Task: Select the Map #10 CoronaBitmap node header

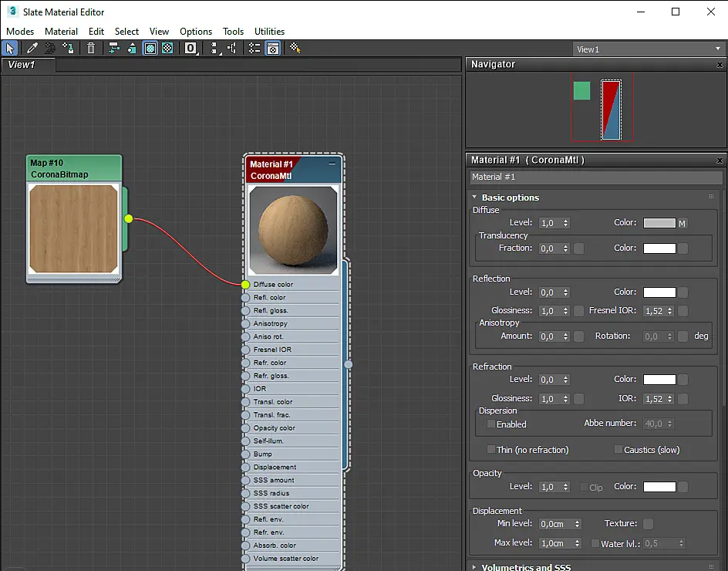Action: [x=74, y=169]
